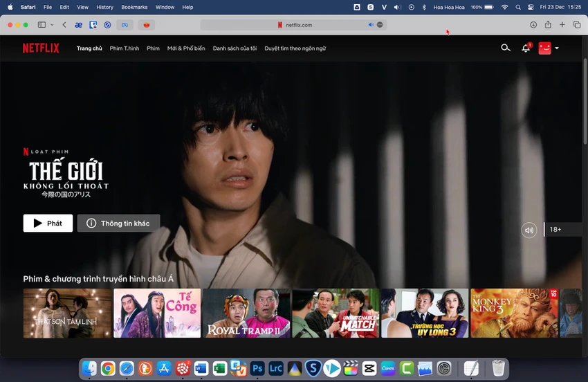The width and height of the screenshot is (588, 382).
Task: Open the Thất Sơn Tâm Linh thumbnail
Action: click(68, 313)
